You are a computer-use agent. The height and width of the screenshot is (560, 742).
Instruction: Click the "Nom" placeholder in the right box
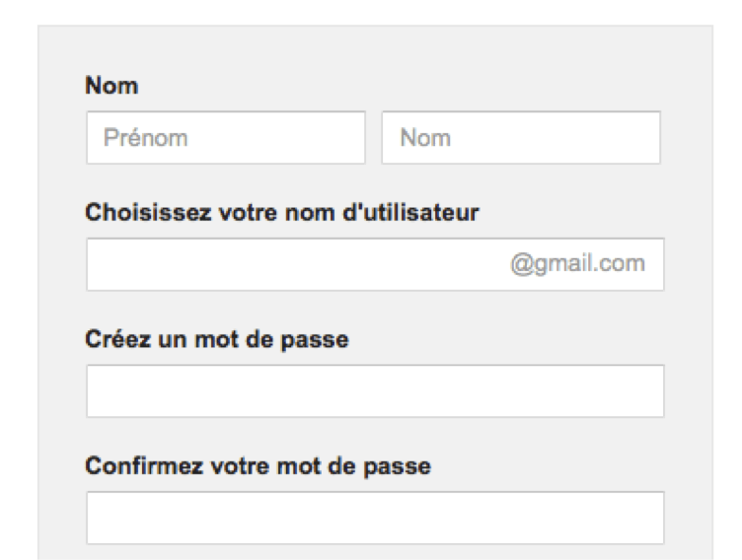coord(425,138)
